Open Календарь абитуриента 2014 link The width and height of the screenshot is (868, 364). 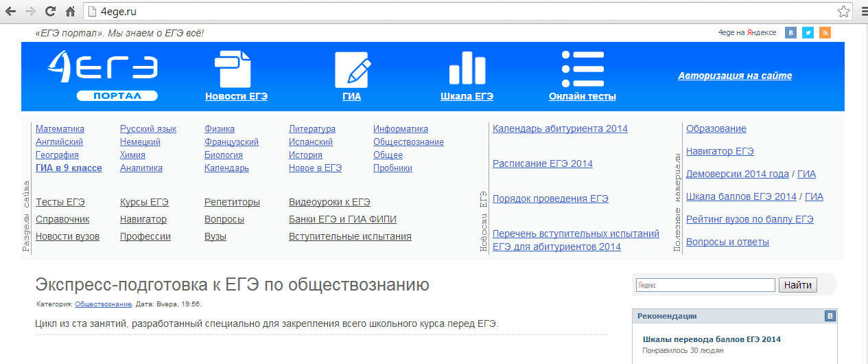tap(560, 128)
